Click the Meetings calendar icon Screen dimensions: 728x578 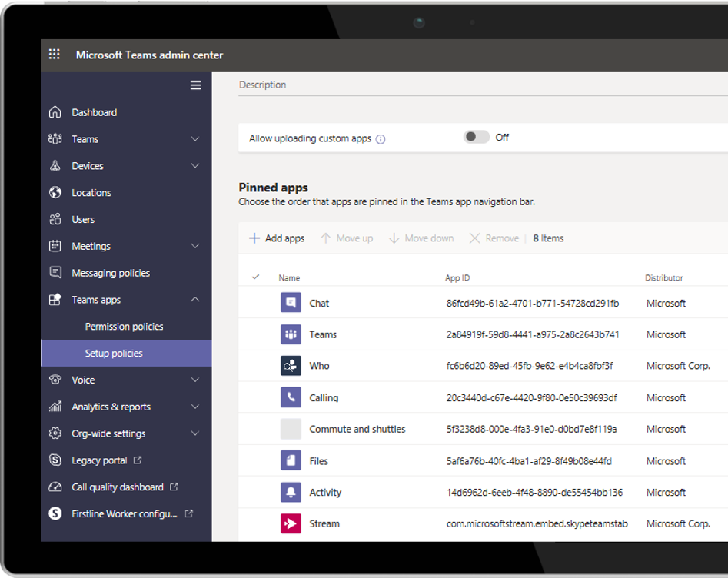55,246
